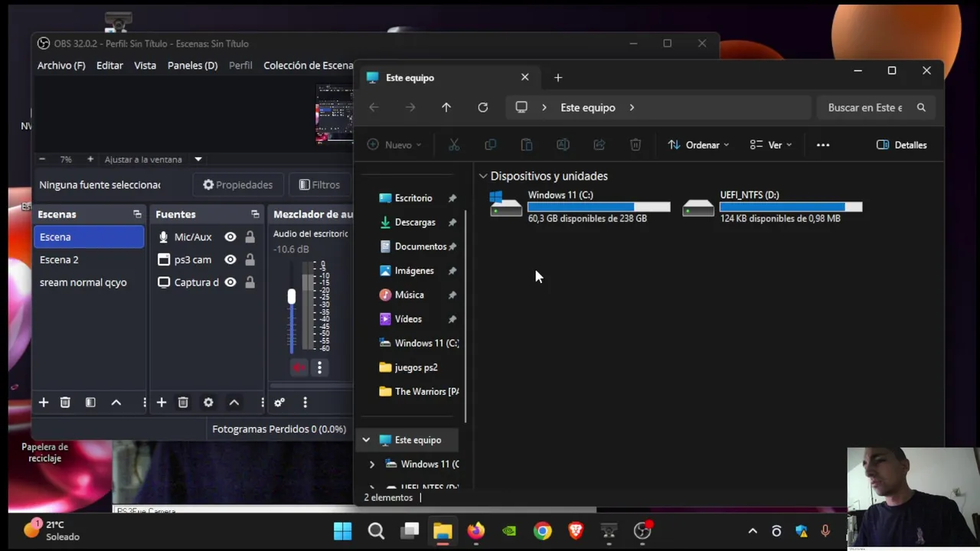Select Escena 2 in scenes list
Screen dimensions: 980x551
(x=89, y=259)
